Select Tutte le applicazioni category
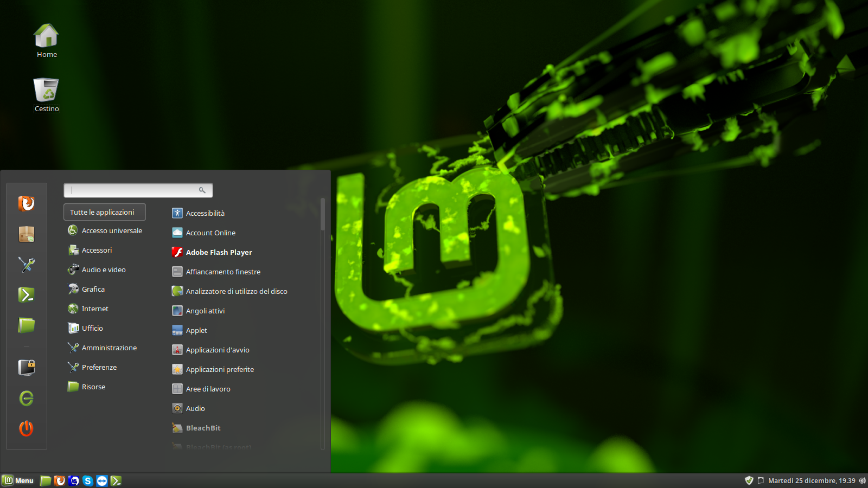 coord(105,212)
